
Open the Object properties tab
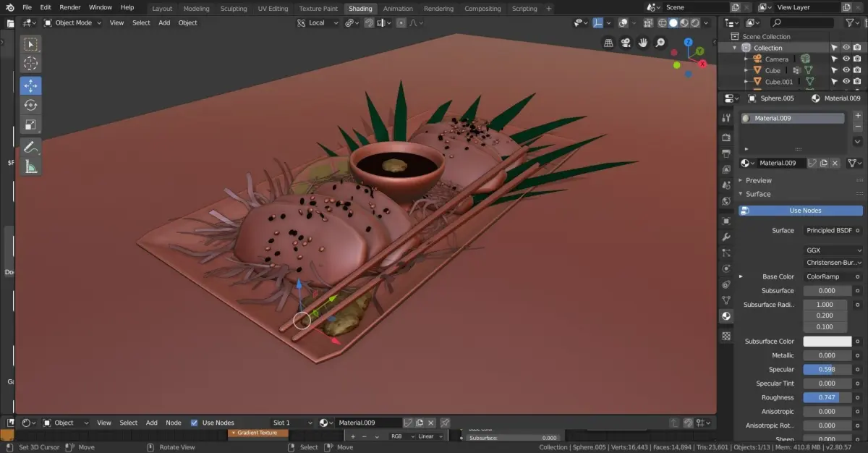[x=726, y=221]
